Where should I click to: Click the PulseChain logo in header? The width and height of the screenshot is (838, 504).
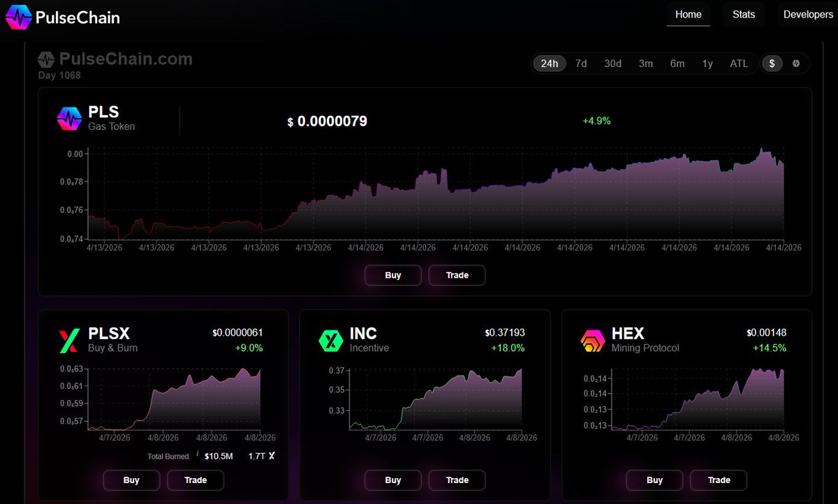point(63,17)
